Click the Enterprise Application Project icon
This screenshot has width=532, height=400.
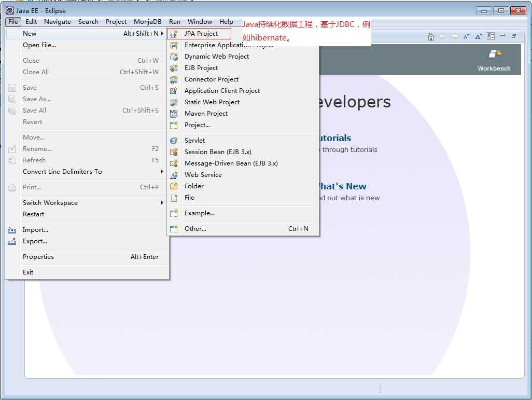[x=174, y=45]
